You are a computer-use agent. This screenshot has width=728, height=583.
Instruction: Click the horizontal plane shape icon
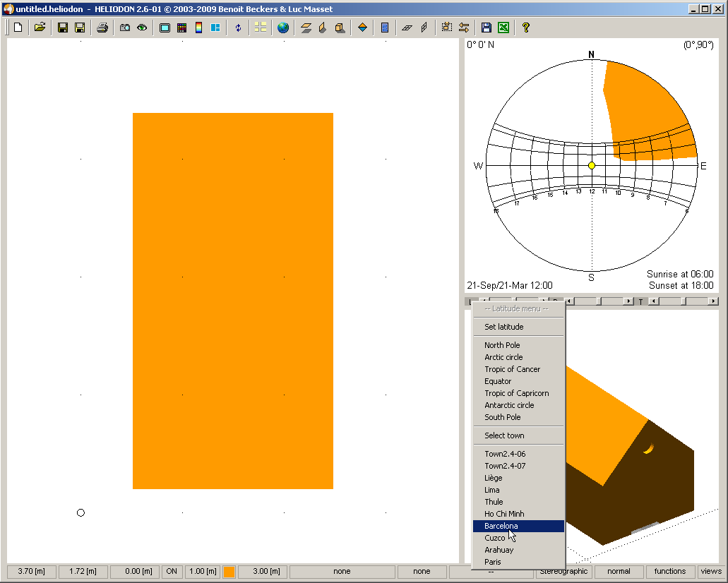pos(306,28)
